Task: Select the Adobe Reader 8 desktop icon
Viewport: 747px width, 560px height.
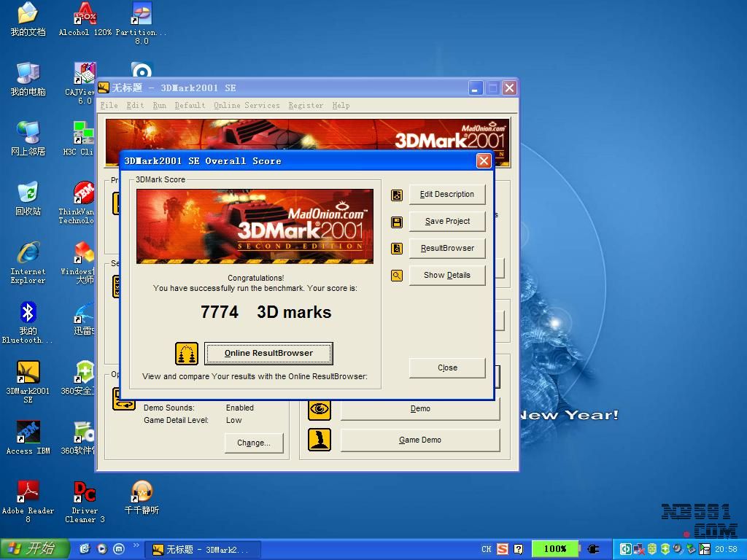Action: (28, 492)
